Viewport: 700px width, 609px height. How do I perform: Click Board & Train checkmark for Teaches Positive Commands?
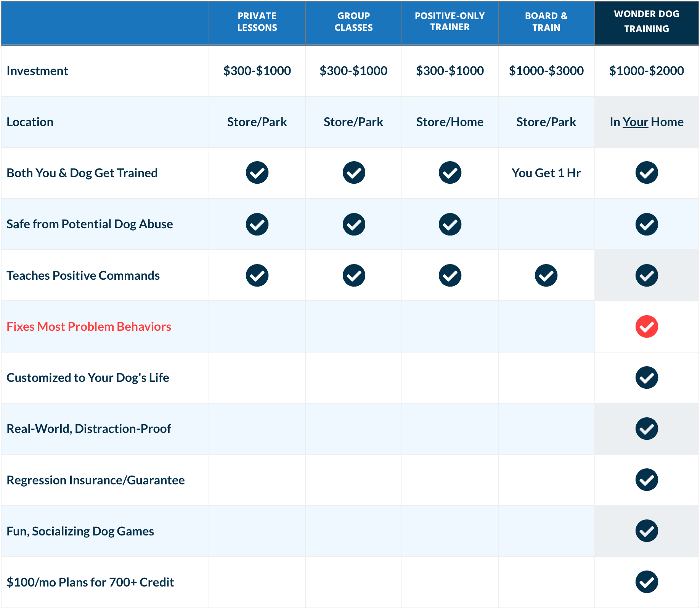tap(546, 275)
